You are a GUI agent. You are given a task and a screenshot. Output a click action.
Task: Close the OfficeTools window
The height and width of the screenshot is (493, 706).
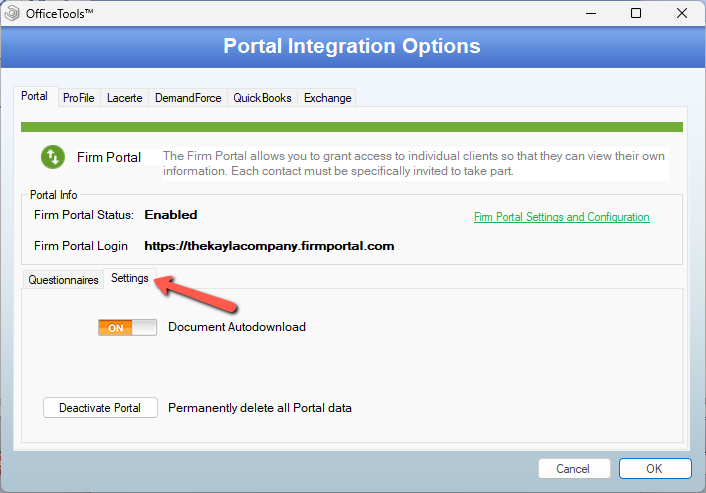pyautogui.click(x=682, y=13)
